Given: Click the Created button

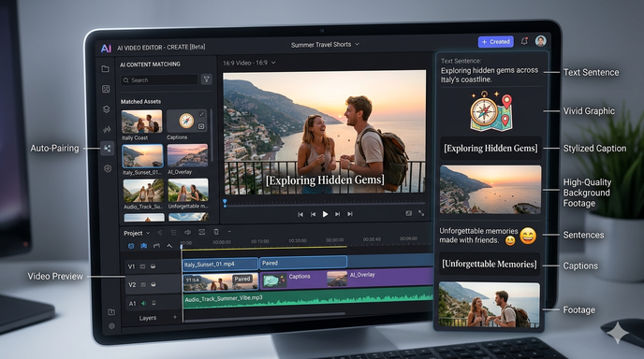Looking at the screenshot, I should [496, 42].
